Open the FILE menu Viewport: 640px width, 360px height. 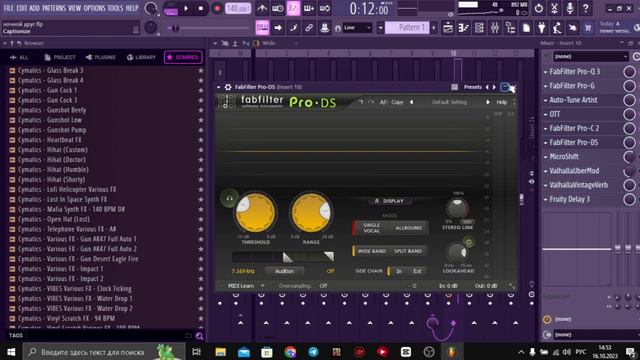(8, 8)
